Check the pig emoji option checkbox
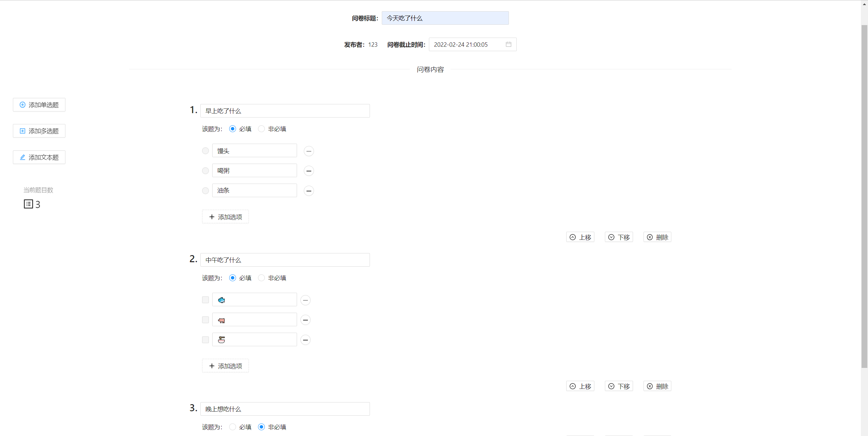This screenshot has height=436, width=868. coord(205,320)
